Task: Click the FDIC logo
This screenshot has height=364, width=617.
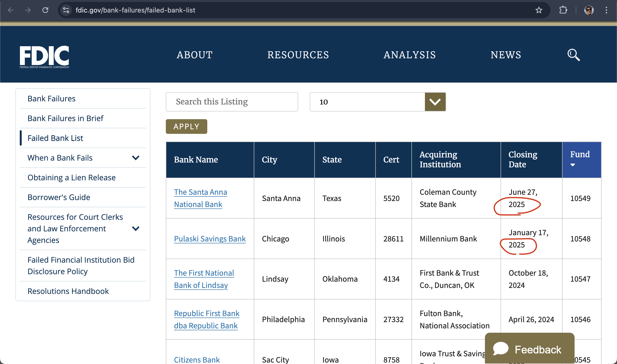Action: tap(44, 57)
